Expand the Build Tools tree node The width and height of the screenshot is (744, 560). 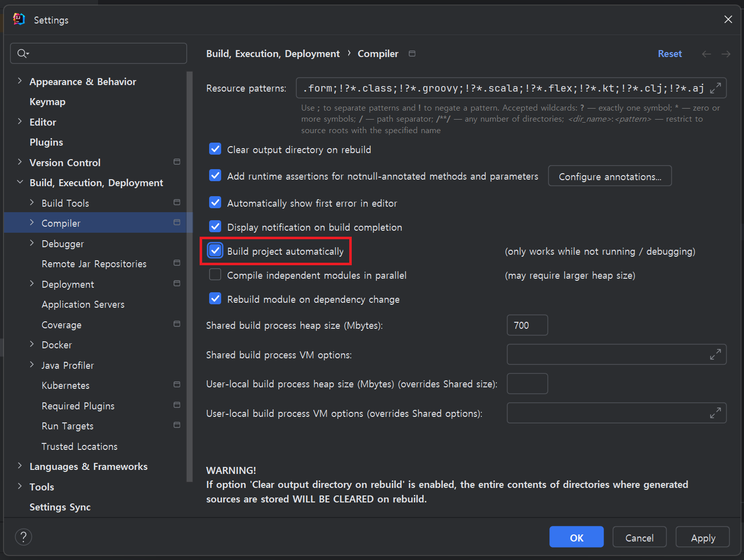pos(32,203)
